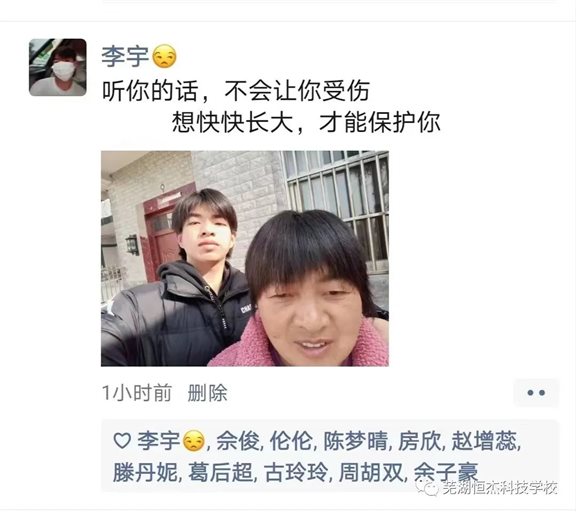The image size is (576, 513).
Task: Open liker 余子豪's profile
Action: 446,472
